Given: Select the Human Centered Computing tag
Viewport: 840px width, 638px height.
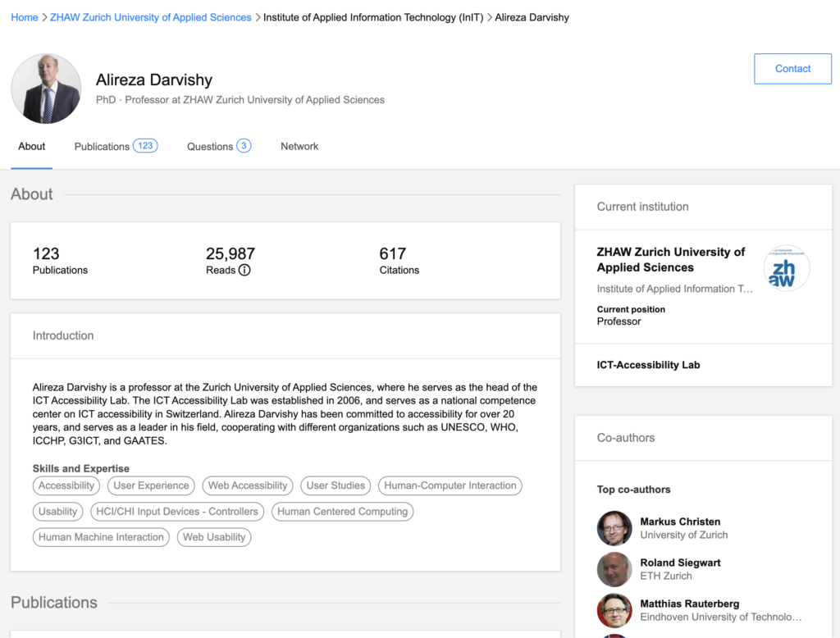Looking at the screenshot, I should point(342,512).
